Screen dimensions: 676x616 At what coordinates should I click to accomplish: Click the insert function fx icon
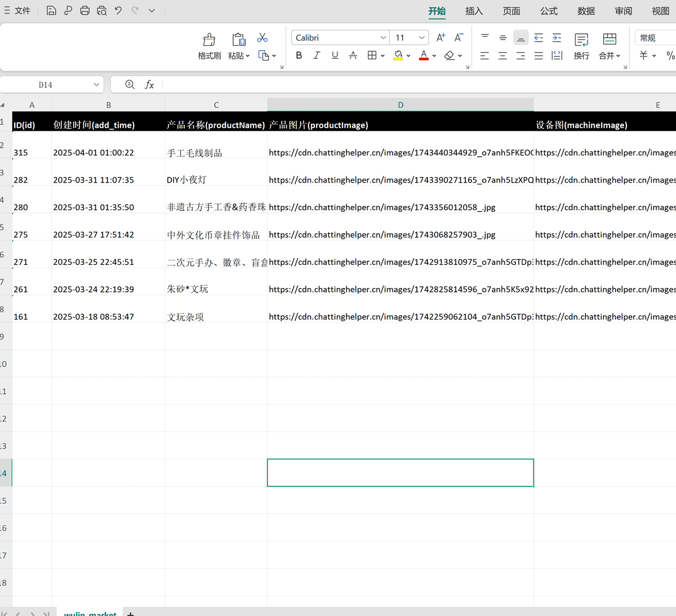149,85
